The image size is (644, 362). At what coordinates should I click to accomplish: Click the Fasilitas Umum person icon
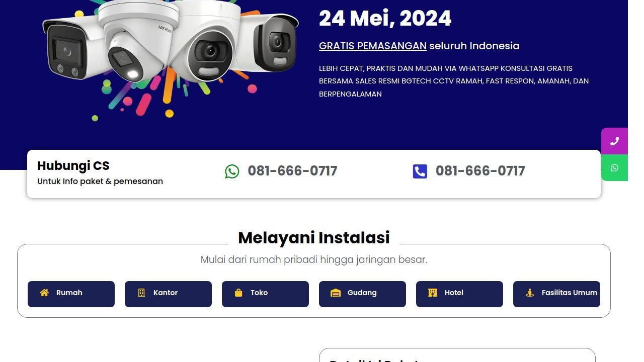(530, 293)
